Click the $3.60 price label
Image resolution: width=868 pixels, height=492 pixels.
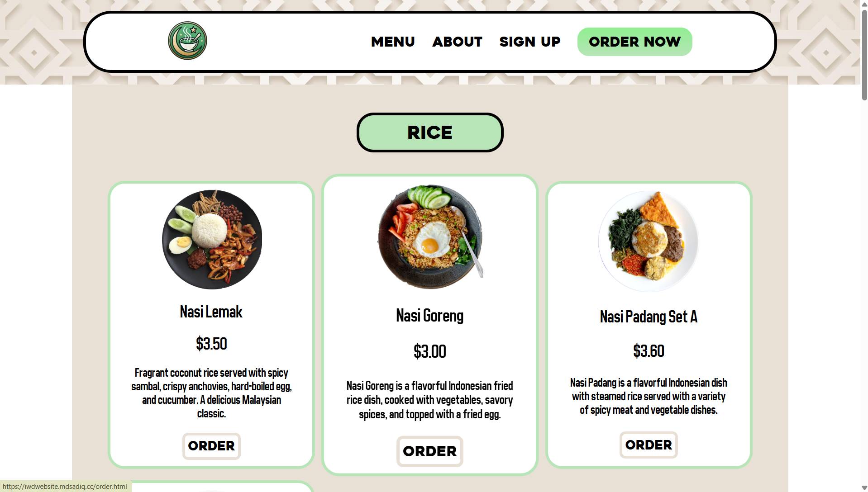[x=649, y=351]
